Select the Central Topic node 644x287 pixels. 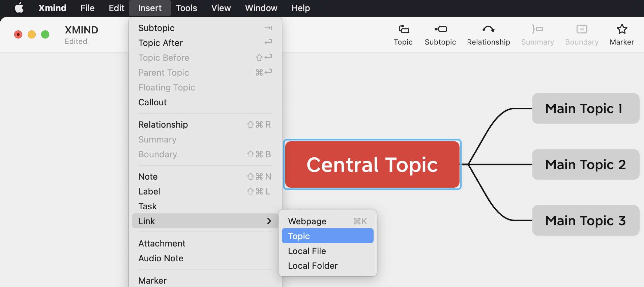[x=372, y=164]
